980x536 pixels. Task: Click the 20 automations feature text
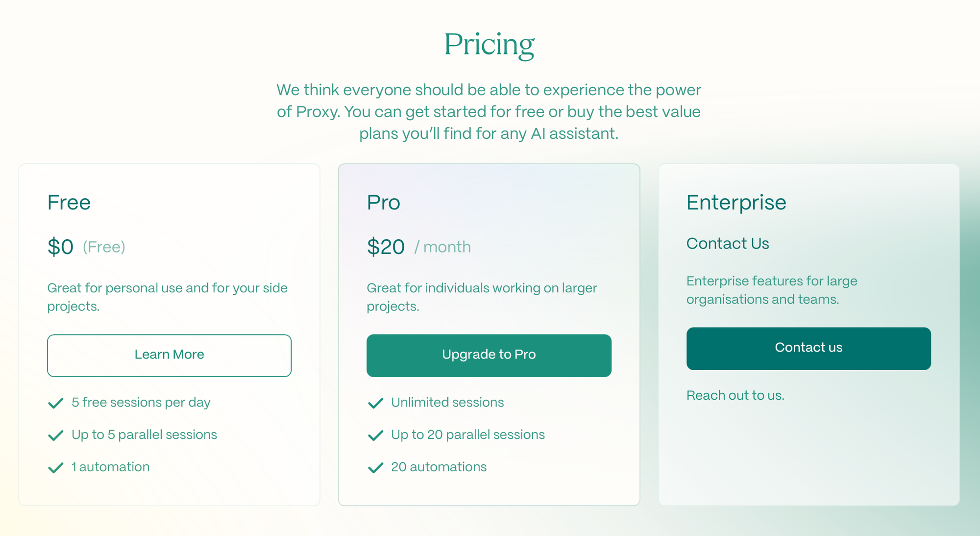[439, 467]
